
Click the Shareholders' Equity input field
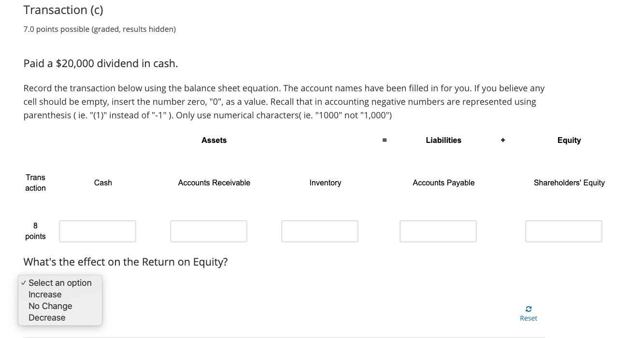click(x=563, y=231)
